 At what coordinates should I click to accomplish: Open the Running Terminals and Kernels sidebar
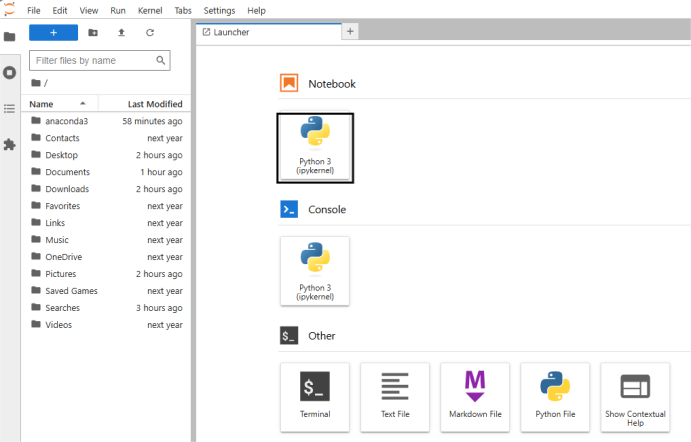coord(10,72)
